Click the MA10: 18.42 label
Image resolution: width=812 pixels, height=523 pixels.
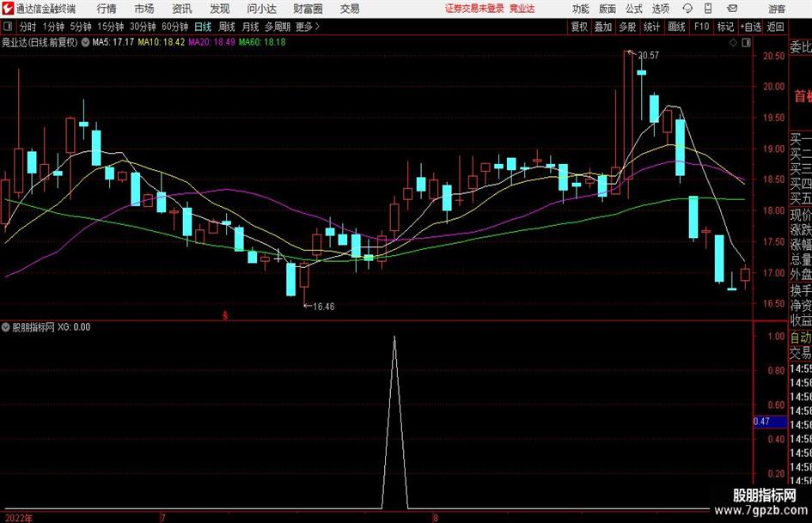click(x=161, y=42)
